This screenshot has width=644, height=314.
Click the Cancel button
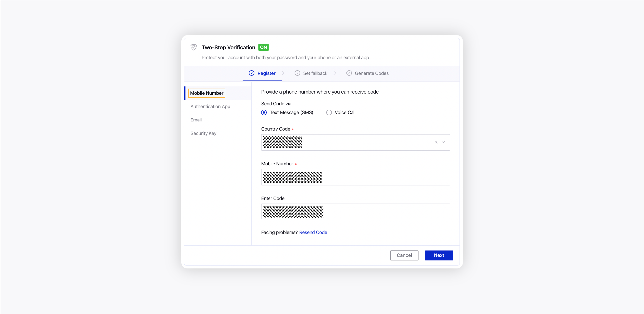[x=404, y=255]
